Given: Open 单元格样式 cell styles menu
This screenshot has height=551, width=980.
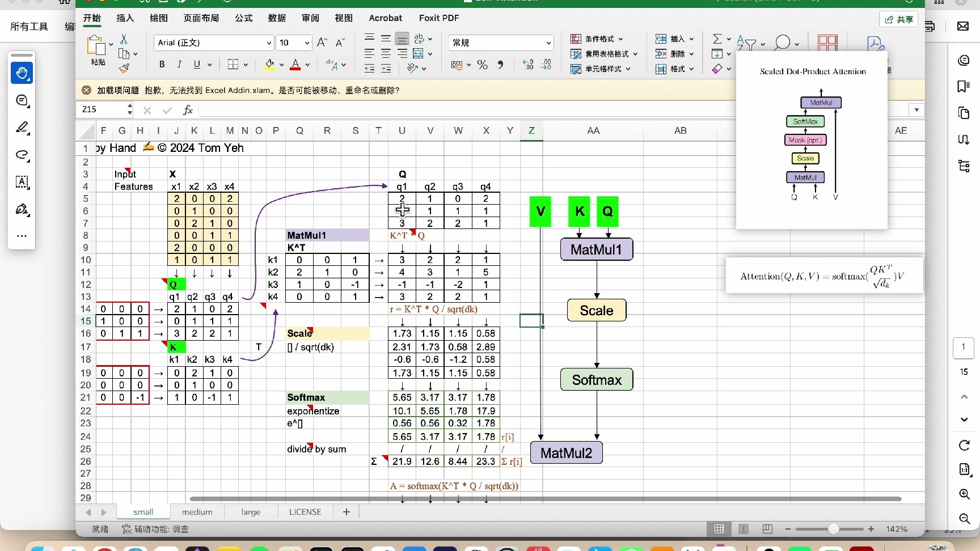Looking at the screenshot, I should pyautogui.click(x=601, y=69).
